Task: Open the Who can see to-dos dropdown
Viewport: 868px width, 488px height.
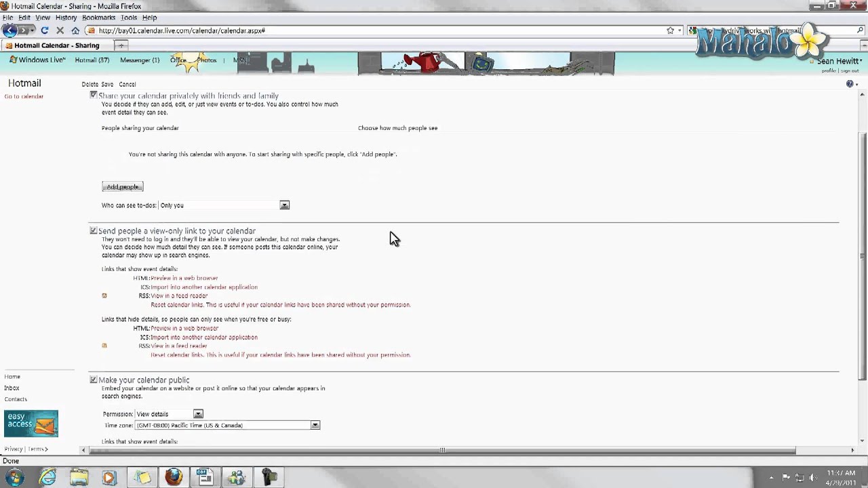Action: click(x=284, y=205)
